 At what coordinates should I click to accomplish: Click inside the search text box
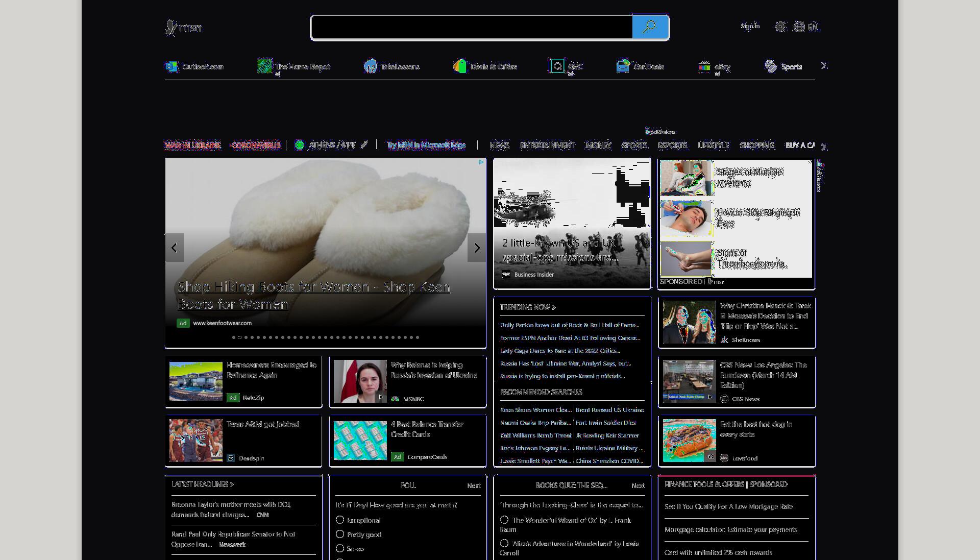pos(472,27)
